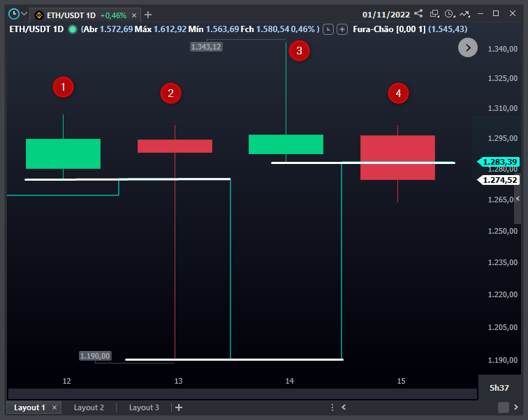Toggle the green status dot beside ETH/USDT 1D
Image resolution: width=528 pixels, height=420 pixels.
coord(73,29)
